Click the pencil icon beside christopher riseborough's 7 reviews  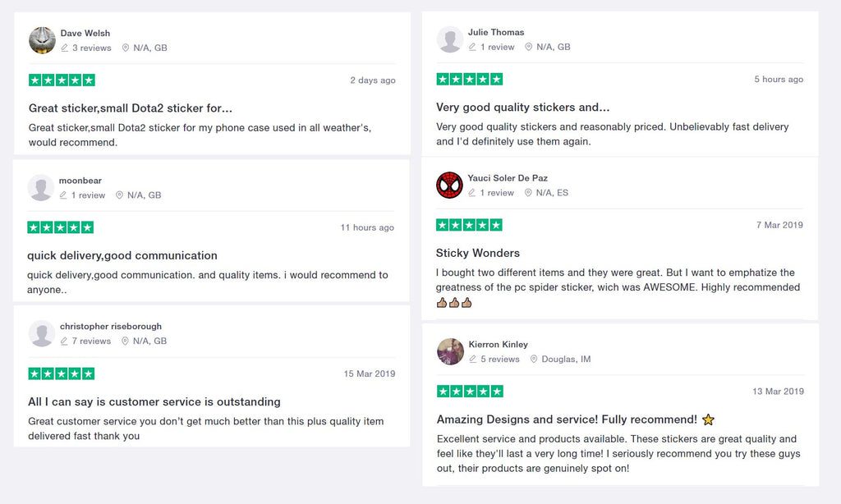pos(64,341)
